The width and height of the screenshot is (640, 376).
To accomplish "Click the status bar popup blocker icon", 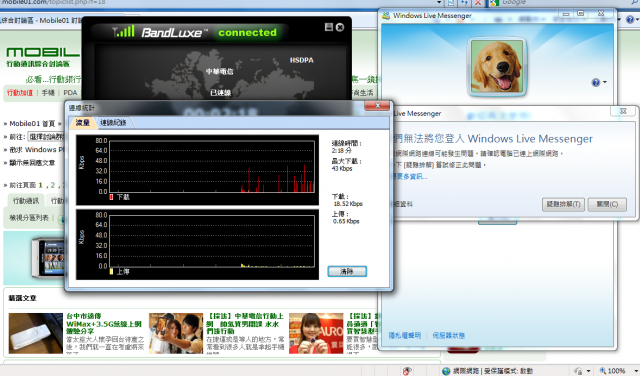I will (x=407, y=371).
